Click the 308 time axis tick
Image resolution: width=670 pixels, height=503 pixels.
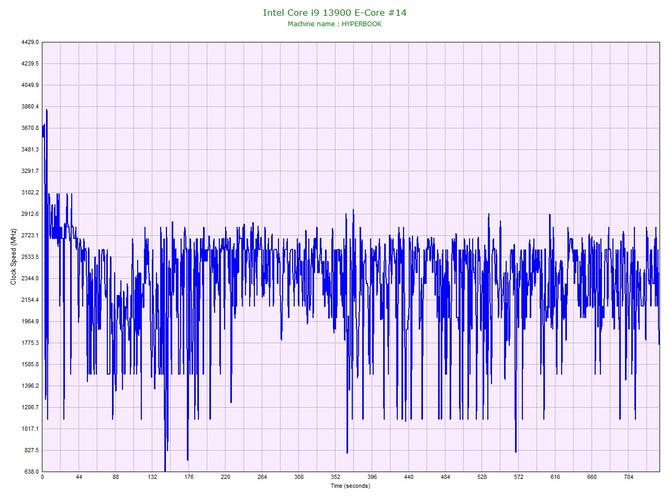point(299,477)
